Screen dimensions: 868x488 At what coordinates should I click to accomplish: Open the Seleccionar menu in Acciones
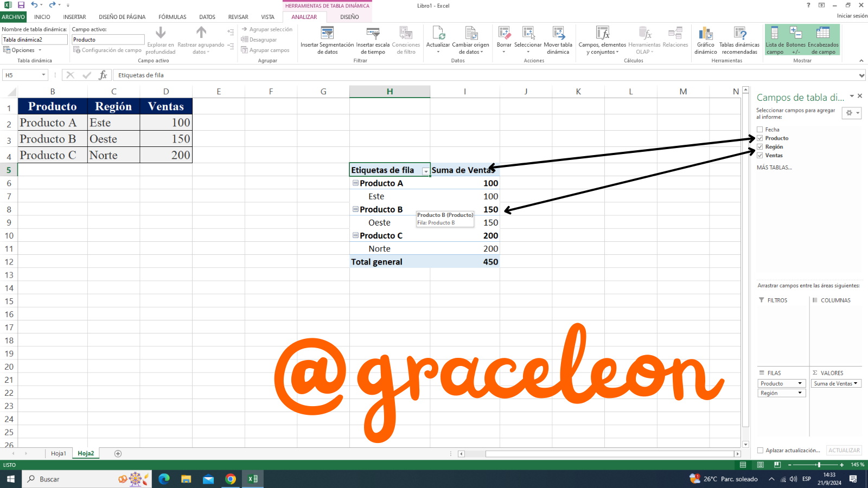(x=528, y=40)
